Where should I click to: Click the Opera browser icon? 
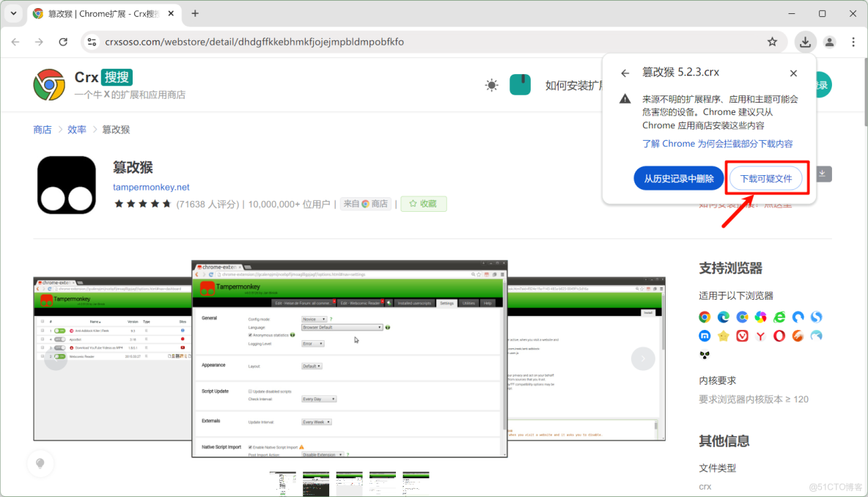pyautogui.click(x=779, y=336)
